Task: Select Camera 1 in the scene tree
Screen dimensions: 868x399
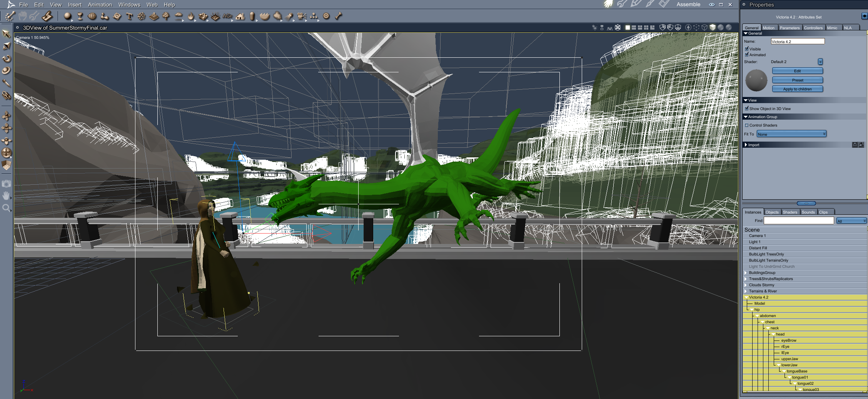Action: pyautogui.click(x=805, y=236)
